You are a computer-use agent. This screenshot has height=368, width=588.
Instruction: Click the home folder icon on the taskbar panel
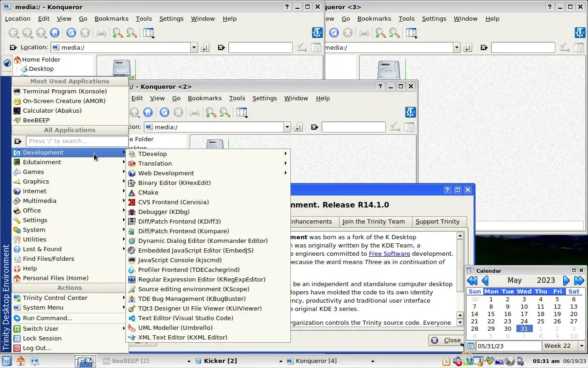coord(21,361)
